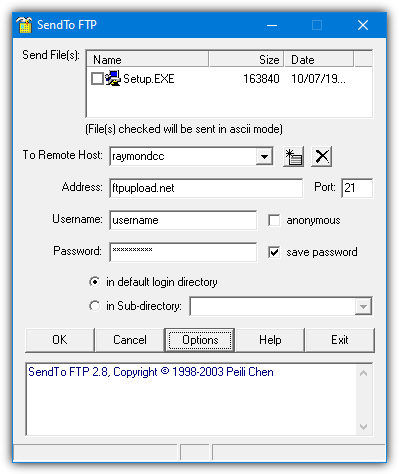Sort files by the Name column header
This screenshot has height=474, width=399.
point(148,59)
